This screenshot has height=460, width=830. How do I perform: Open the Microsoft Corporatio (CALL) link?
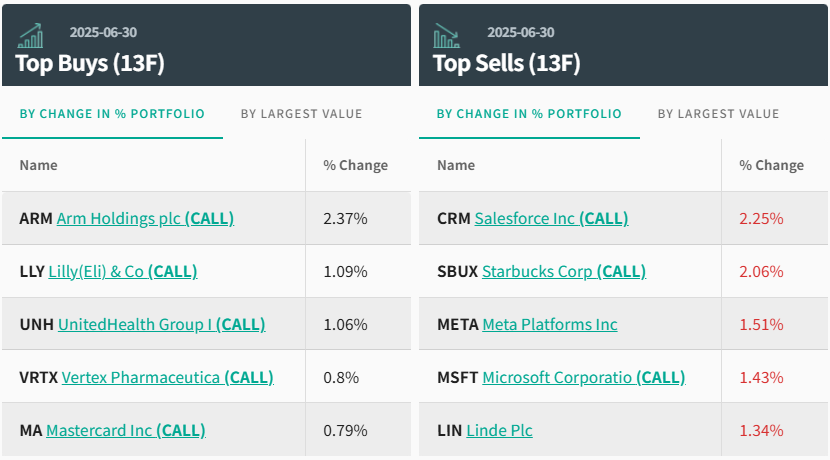pyautogui.click(x=583, y=377)
